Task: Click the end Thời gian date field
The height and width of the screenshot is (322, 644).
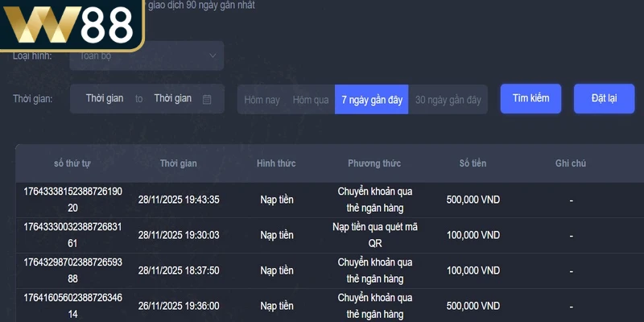Action: [x=172, y=98]
